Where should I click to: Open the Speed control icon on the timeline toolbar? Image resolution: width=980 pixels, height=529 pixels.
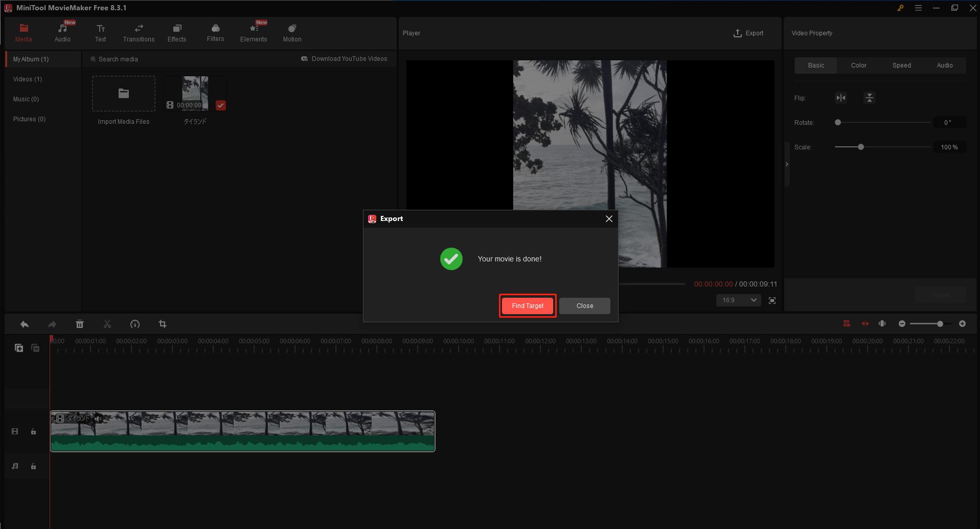134,324
